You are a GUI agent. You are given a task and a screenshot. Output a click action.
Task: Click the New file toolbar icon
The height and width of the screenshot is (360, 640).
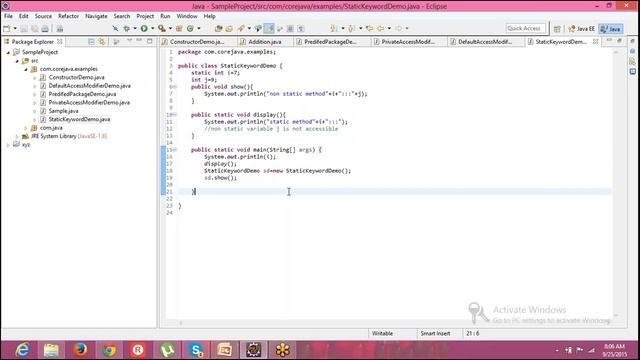[7, 29]
